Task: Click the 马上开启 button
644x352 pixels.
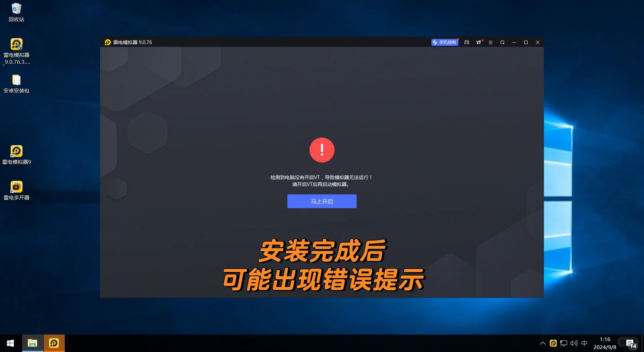Action: pos(322,201)
